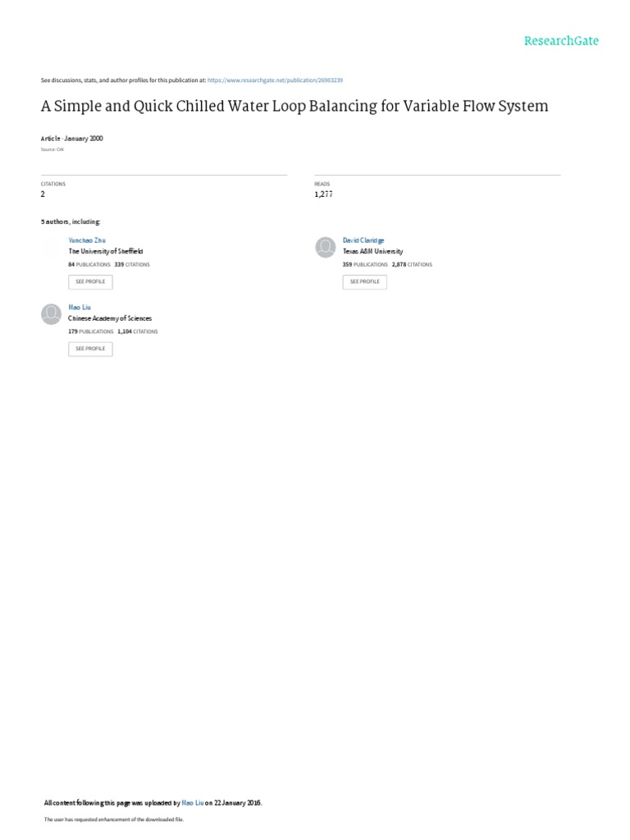Click Chinese Academy of Sciences affiliation

click(110, 318)
